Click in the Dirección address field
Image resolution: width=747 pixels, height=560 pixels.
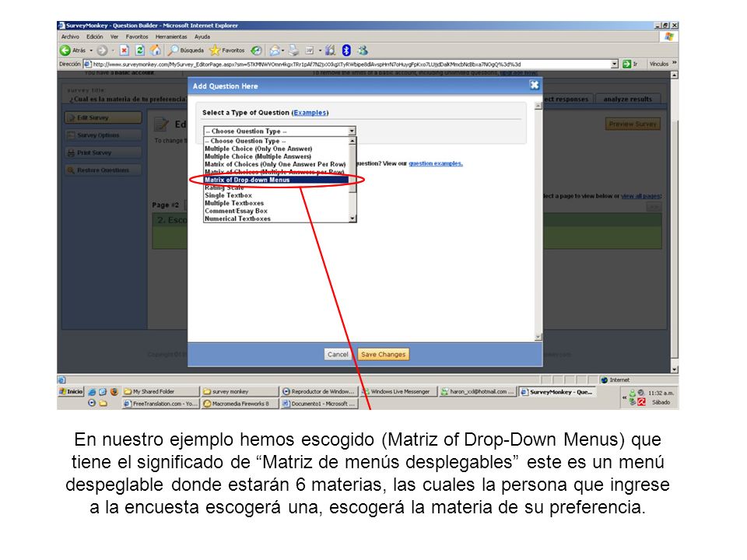pos(349,64)
